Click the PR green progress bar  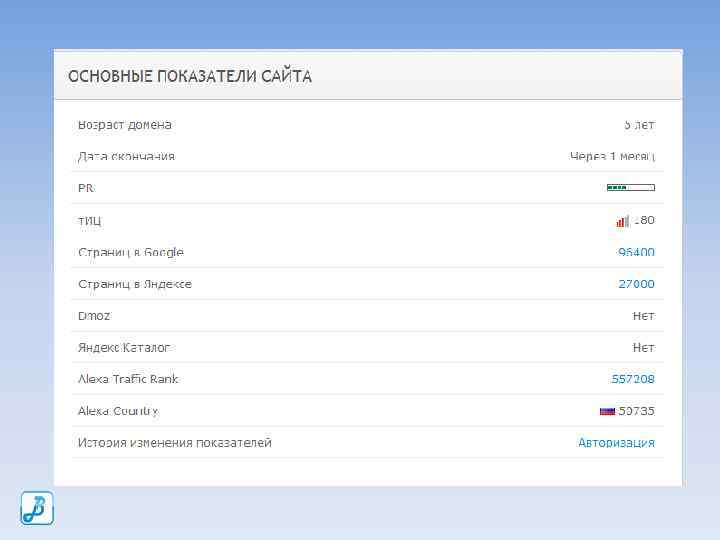[x=630, y=188]
